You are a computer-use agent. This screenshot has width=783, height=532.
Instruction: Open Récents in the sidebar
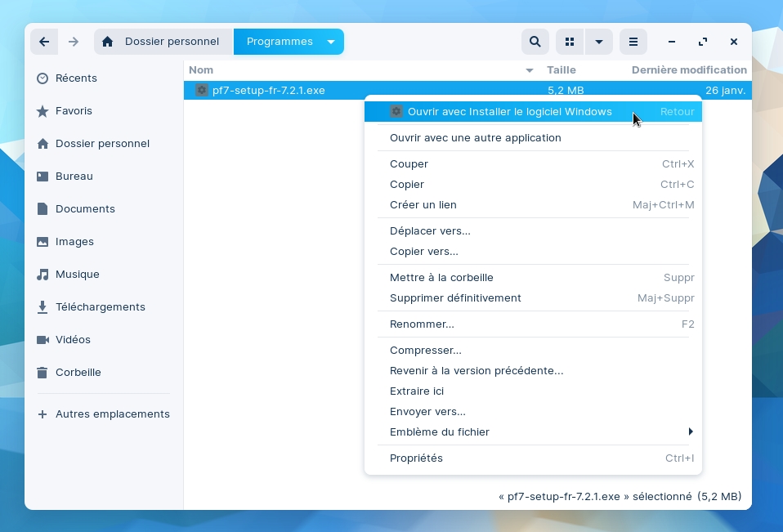[x=76, y=78]
